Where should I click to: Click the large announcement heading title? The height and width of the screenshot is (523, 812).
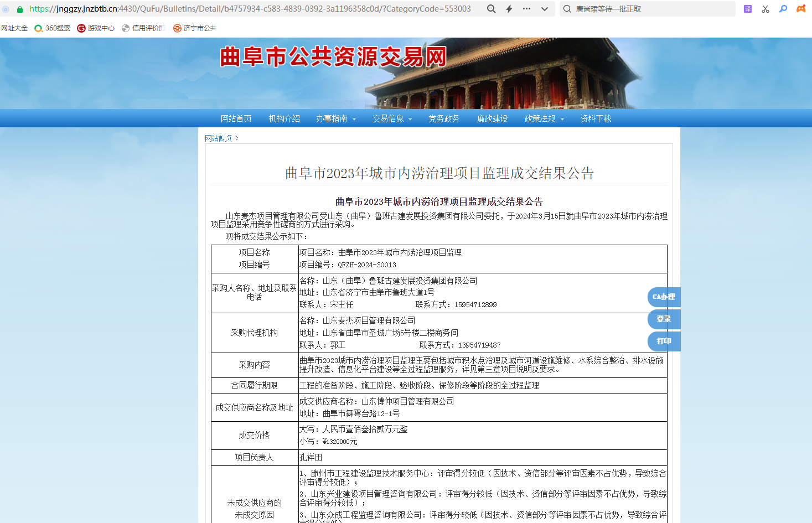tap(439, 173)
